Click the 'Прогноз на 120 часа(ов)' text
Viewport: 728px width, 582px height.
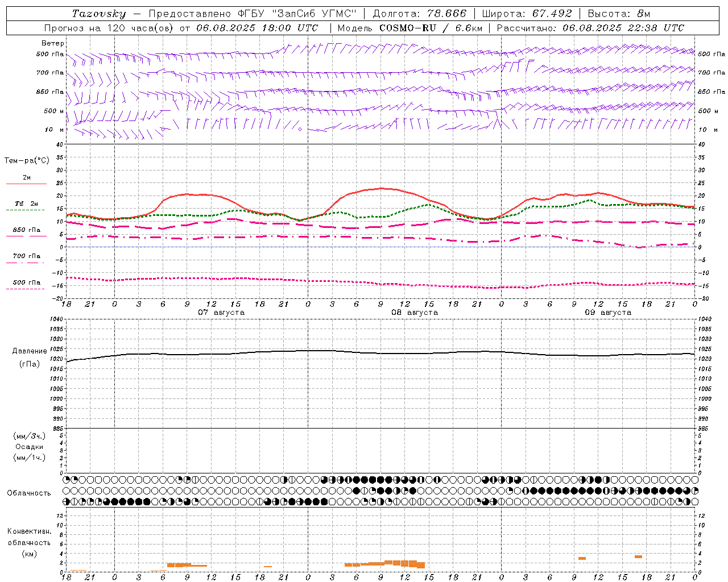pos(109,28)
